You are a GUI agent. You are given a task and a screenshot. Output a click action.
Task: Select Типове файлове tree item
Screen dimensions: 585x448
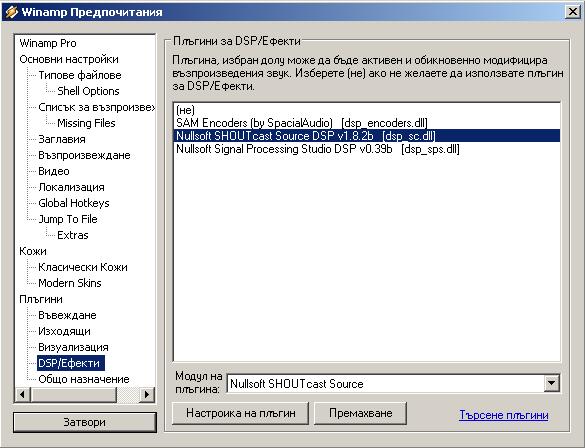point(80,75)
